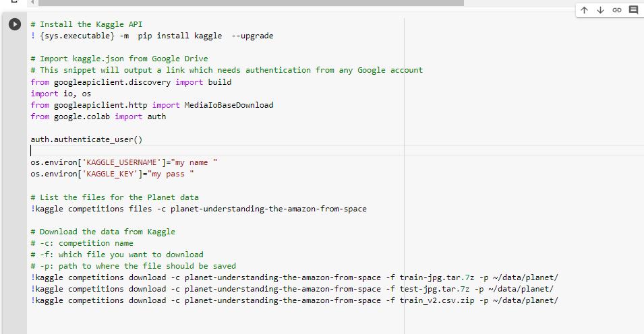
Task: Add a comment to the cell
Action: coord(633,10)
